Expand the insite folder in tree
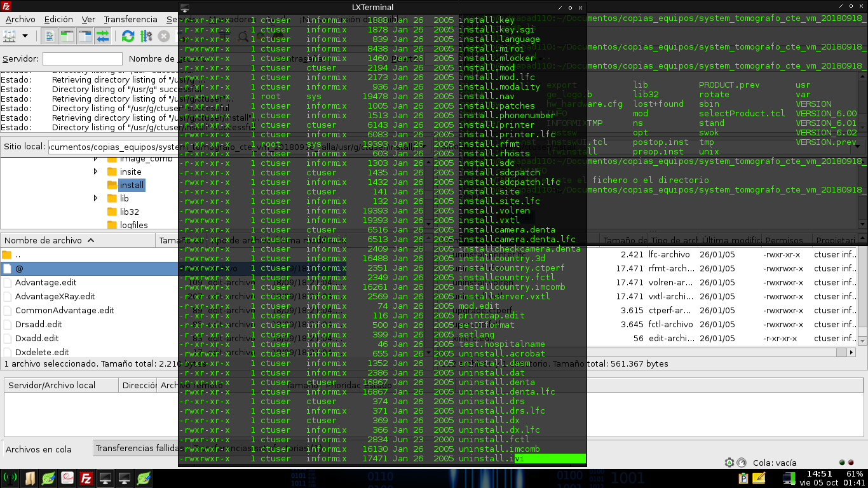Image resolution: width=868 pixels, height=488 pixels. coord(95,172)
